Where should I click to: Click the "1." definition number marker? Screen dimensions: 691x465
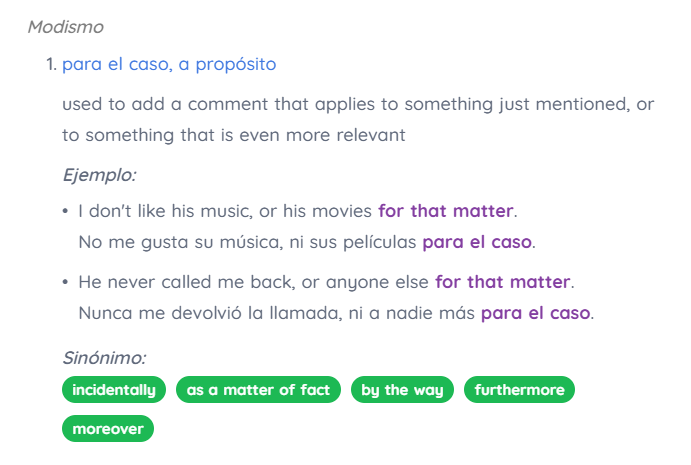coord(51,64)
